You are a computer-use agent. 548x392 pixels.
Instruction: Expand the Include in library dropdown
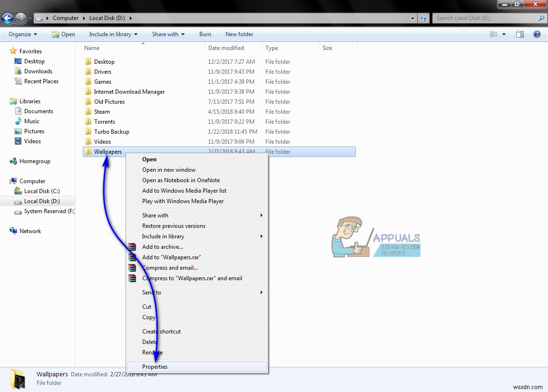113,34
